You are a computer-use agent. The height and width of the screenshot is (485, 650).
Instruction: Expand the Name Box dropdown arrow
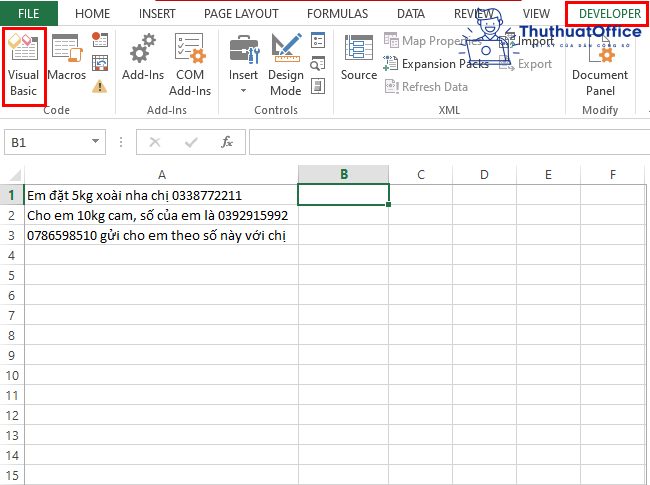(95, 141)
